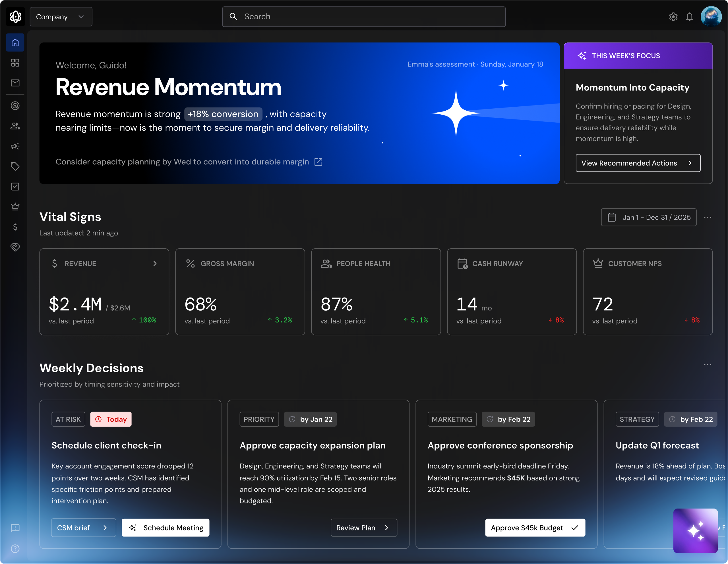Click the megaphone marketing sidebar icon
This screenshot has height=564, width=728.
15,146
